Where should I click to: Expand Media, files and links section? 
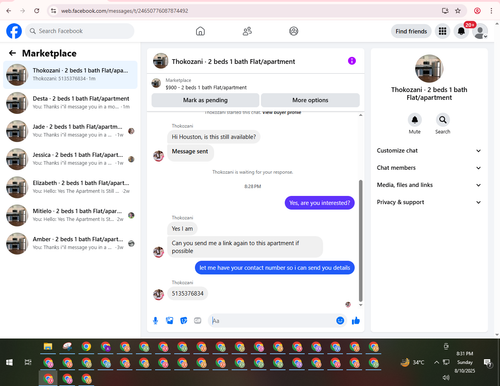click(429, 185)
